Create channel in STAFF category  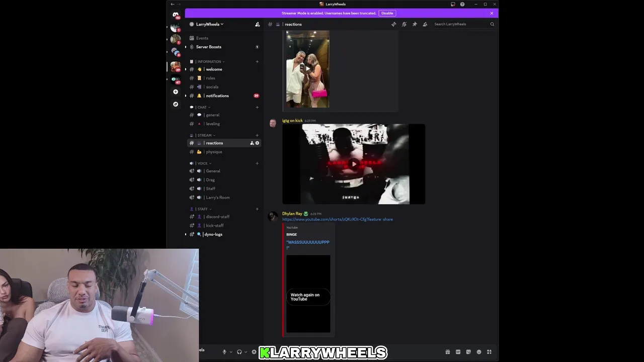tap(257, 209)
